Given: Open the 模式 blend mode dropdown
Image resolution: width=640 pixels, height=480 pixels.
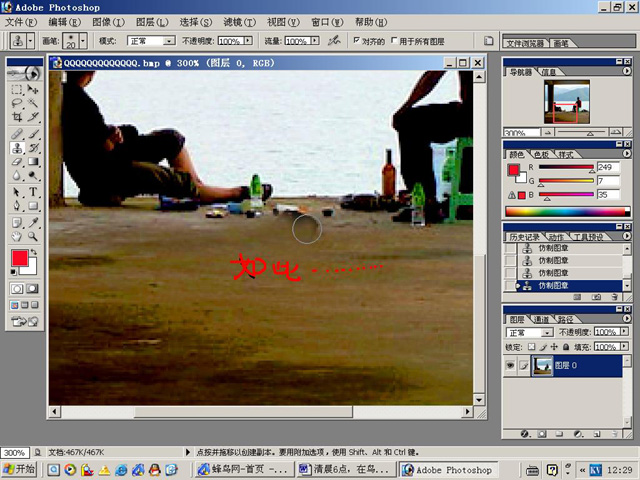Looking at the screenshot, I should [169, 41].
